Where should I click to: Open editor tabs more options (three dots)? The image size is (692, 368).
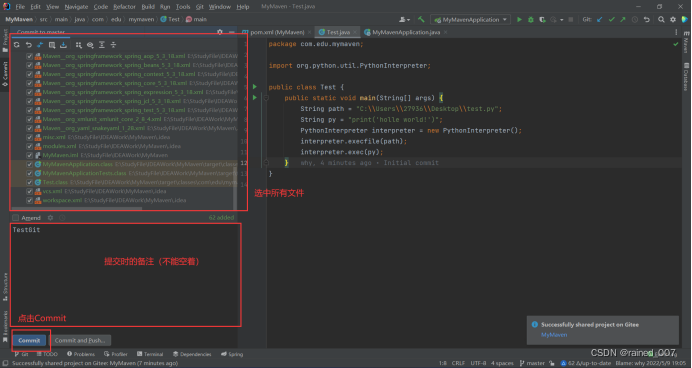(676, 32)
